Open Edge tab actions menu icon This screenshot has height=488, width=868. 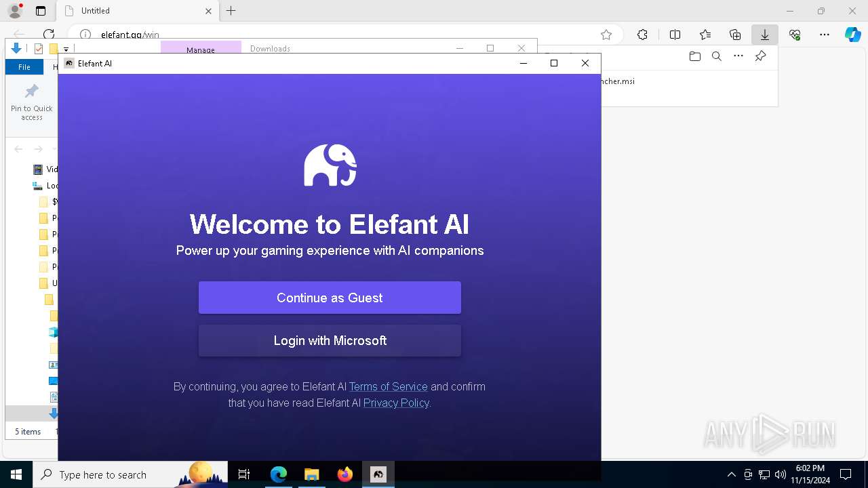(41, 11)
